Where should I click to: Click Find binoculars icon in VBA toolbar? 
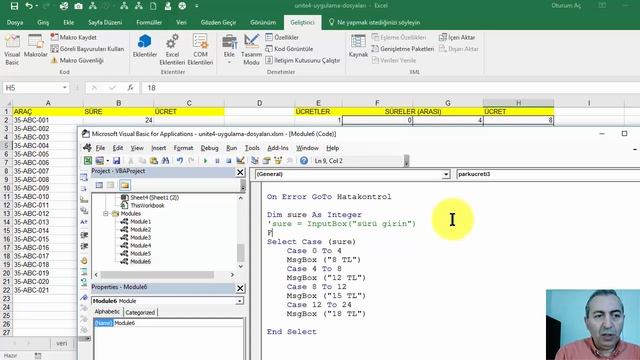(x=165, y=161)
